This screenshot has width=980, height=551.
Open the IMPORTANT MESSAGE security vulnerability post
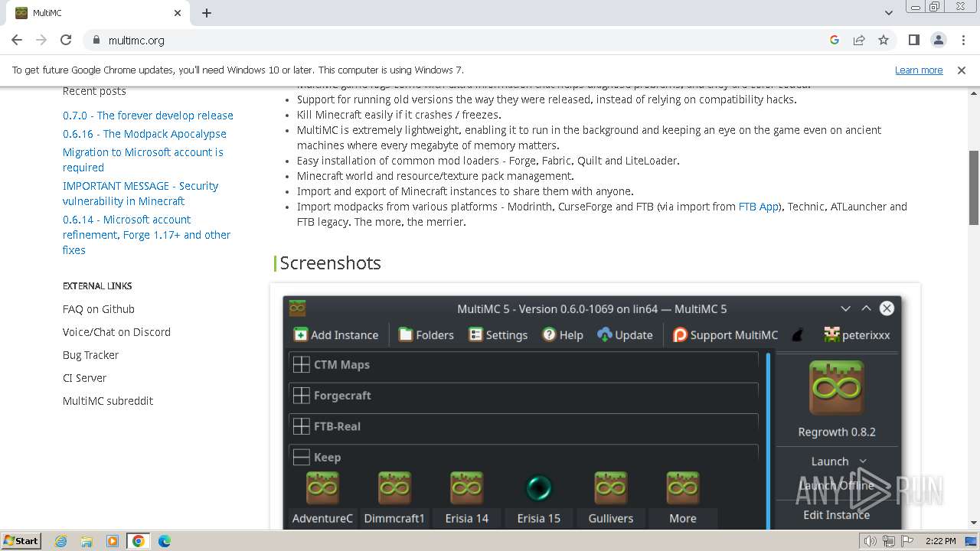coord(140,194)
